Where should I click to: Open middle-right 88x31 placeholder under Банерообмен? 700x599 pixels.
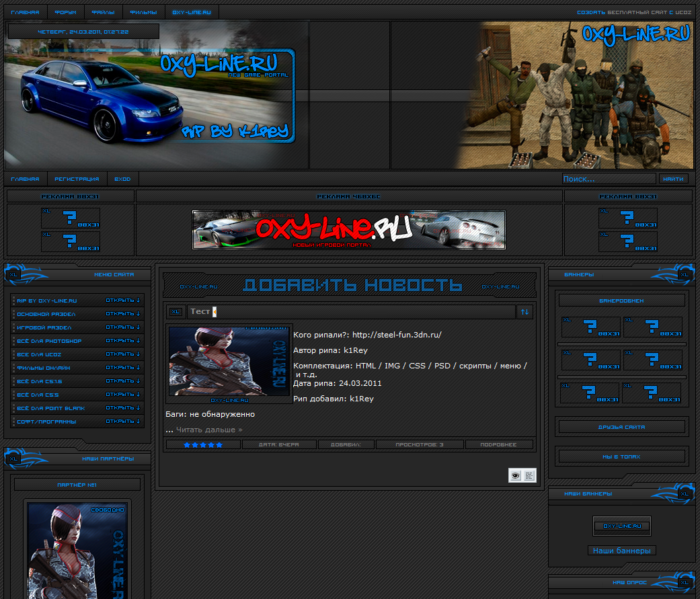[653, 360]
